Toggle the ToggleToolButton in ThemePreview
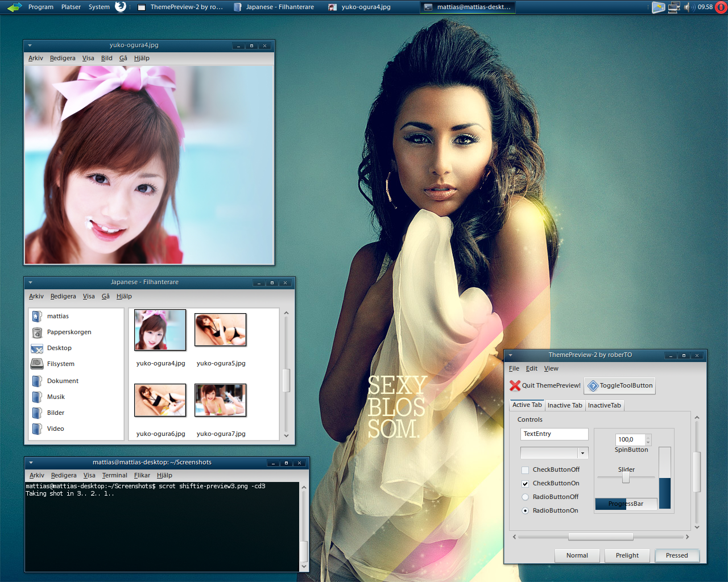728x582 pixels. 620,386
